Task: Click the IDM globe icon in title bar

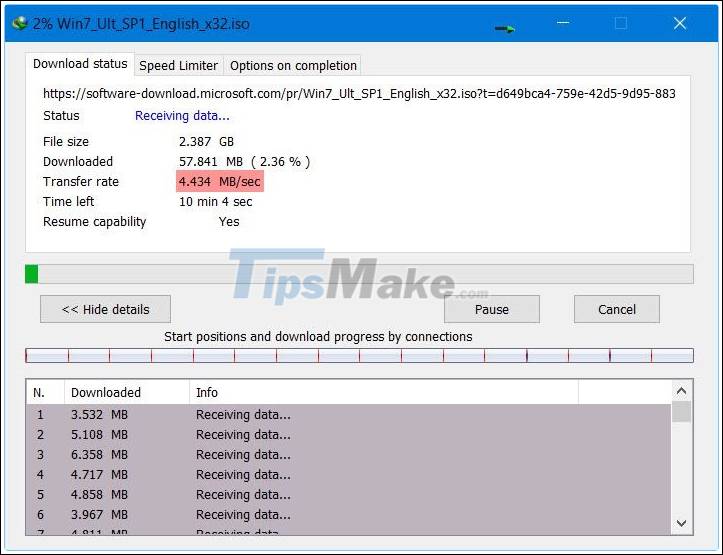Action: click(20, 23)
